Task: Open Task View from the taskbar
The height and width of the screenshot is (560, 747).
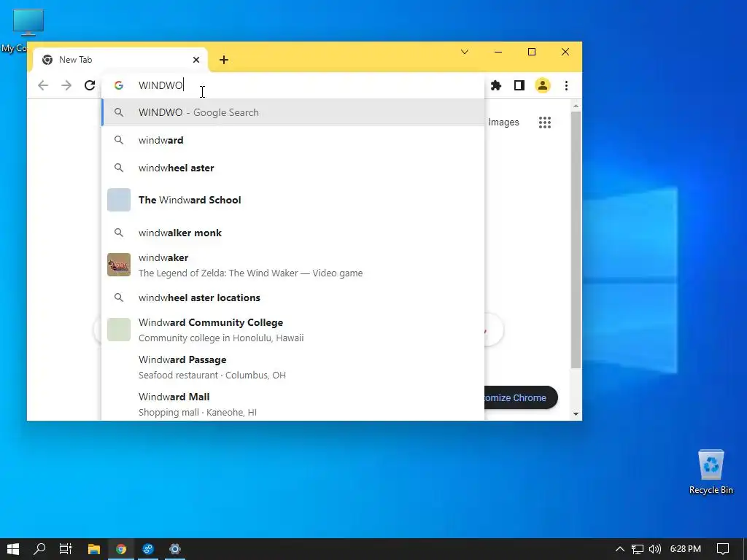Action: click(66, 549)
